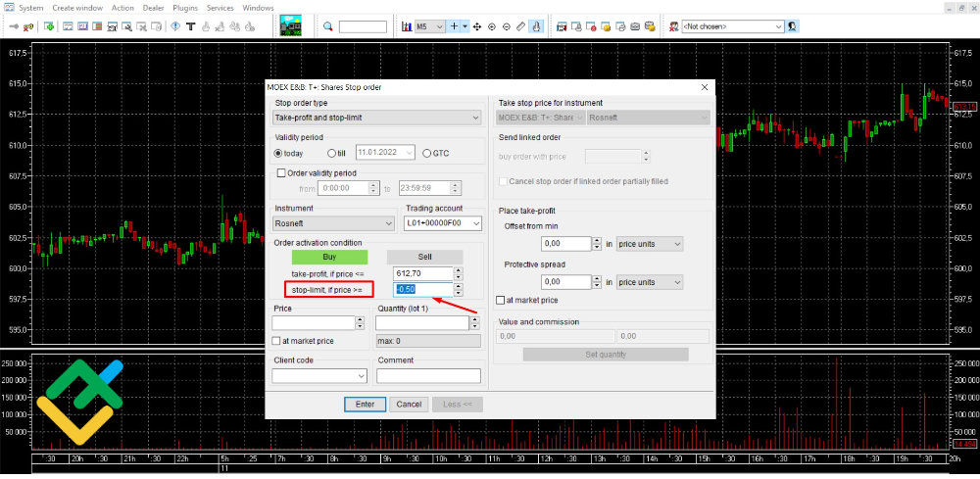The image size is (980, 479).
Task: Select the 'till' validity radio button
Action: [x=331, y=153]
